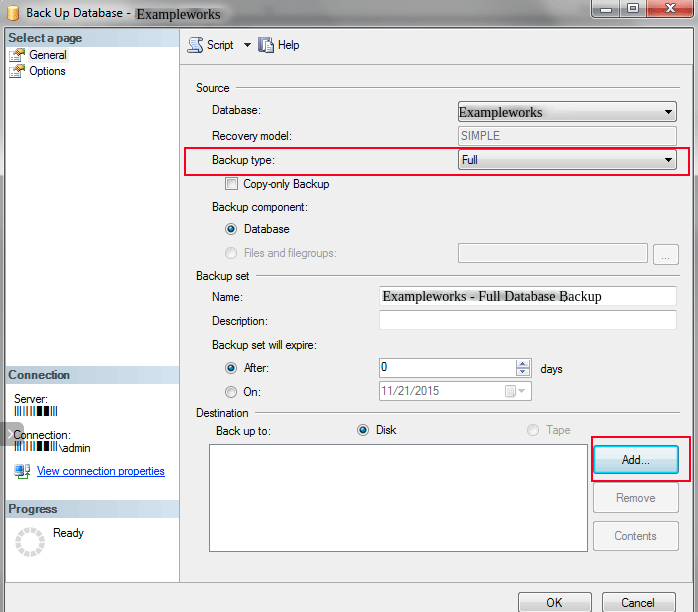698x612 pixels.
Task: Click the Description input field
Action: pyautogui.click(x=528, y=320)
